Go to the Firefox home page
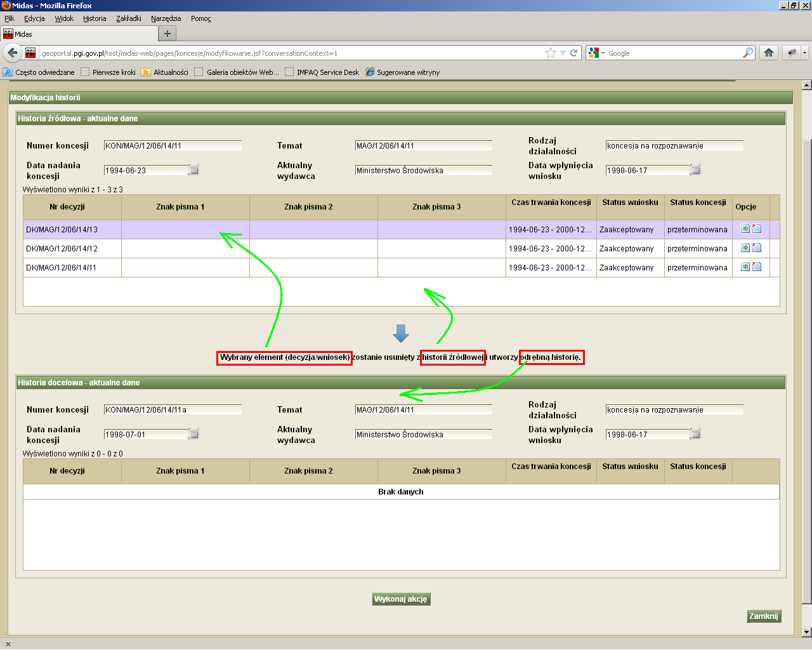812x650 pixels. tap(769, 53)
